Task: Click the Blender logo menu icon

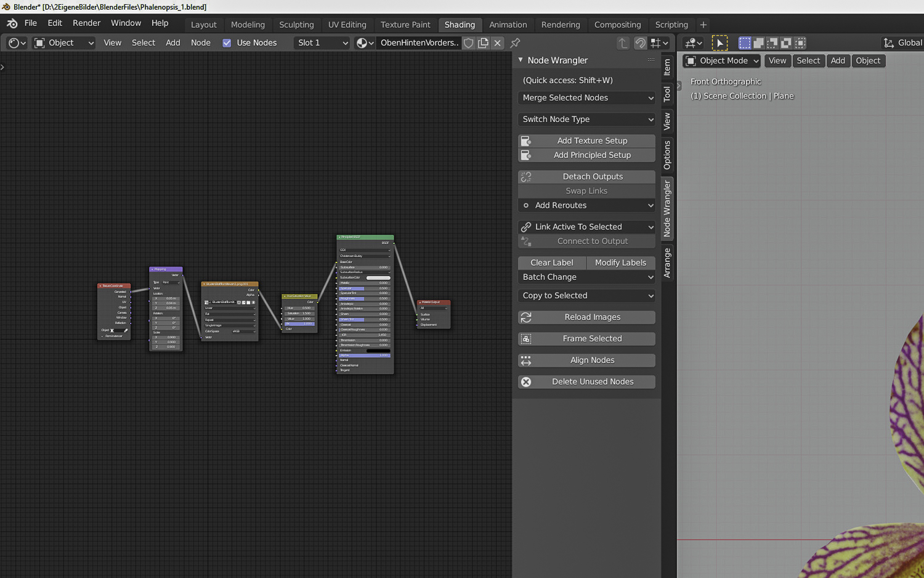Action: point(12,23)
